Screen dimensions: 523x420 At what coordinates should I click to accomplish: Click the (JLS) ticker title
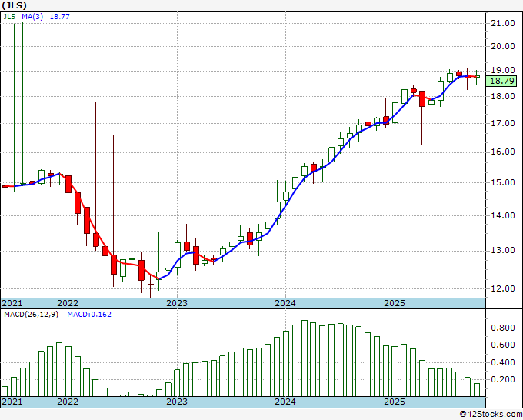tap(15, 5)
